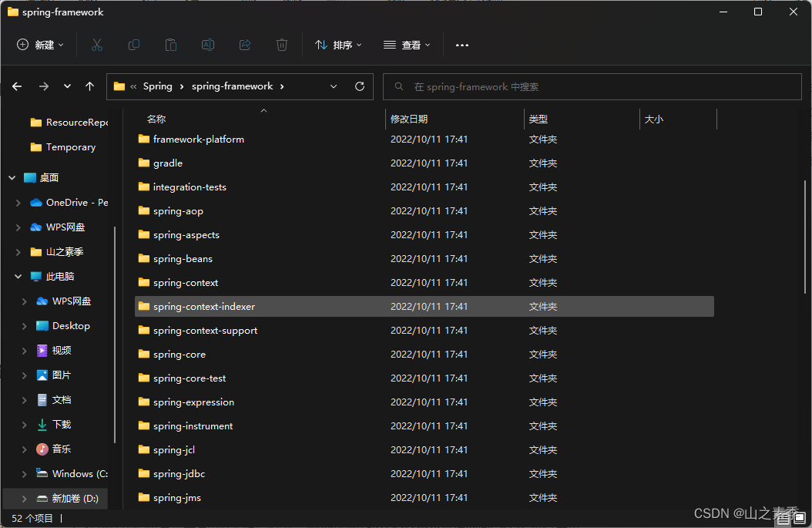Collapse the Desktop (桌面) tree node
Viewport: 812px width, 528px height.
(12, 178)
